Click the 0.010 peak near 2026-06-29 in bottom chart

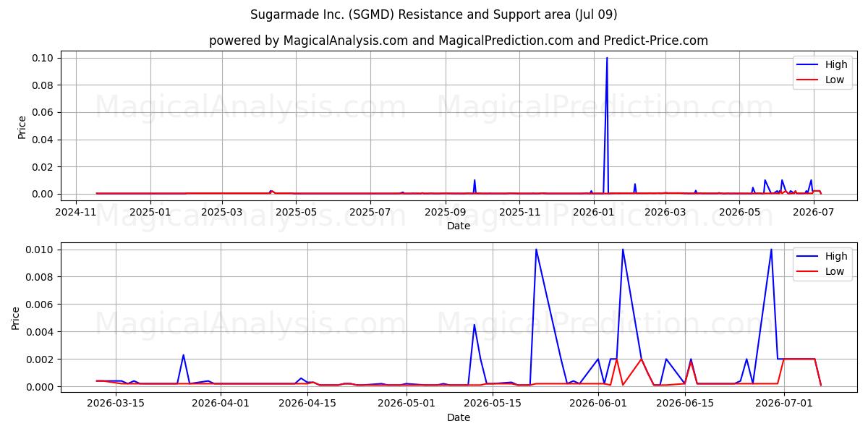[771, 250]
